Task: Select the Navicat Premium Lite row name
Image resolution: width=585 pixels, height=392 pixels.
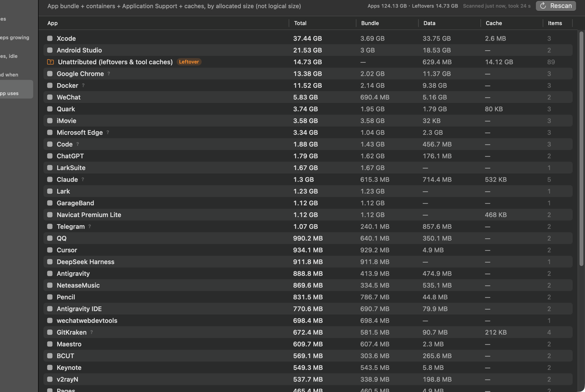Action: (x=89, y=215)
